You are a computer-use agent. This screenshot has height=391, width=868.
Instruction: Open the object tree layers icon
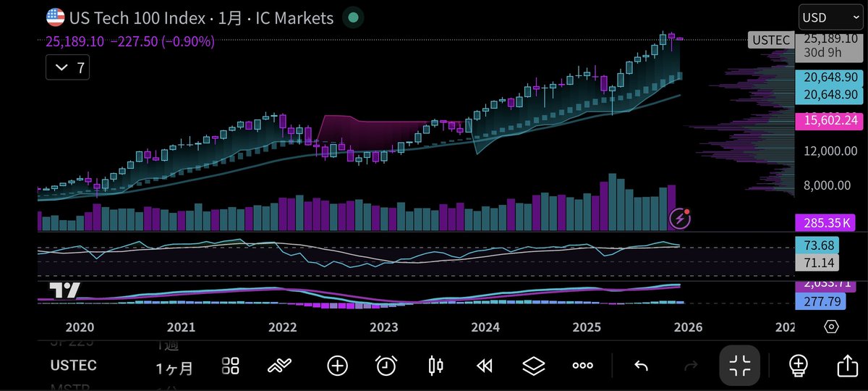[x=533, y=366]
